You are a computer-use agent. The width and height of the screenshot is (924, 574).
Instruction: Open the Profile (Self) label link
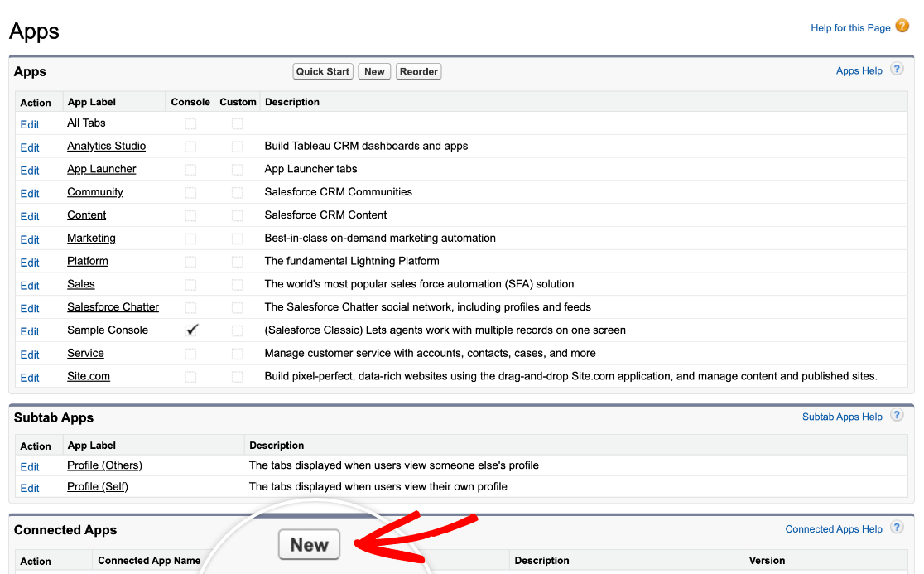tap(98, 486)
